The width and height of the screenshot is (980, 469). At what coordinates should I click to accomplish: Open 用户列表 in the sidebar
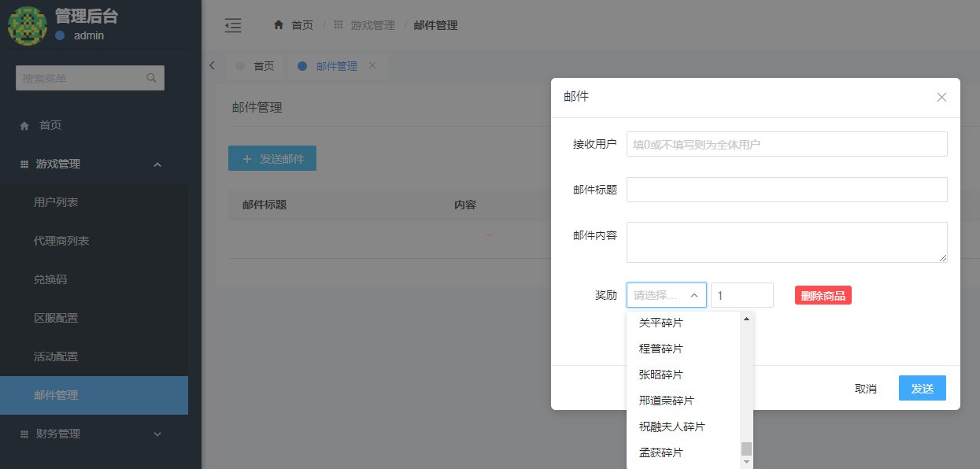point(56,202)
